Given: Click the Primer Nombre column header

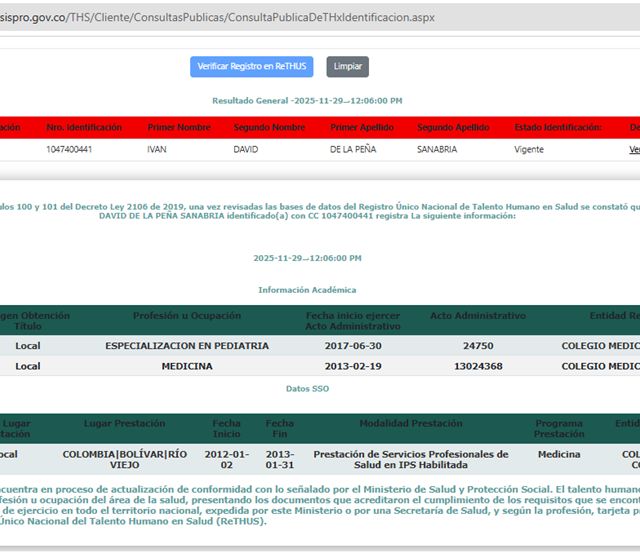Looking at the screenshot, I should pyautogui.click(x=179, y=127).
